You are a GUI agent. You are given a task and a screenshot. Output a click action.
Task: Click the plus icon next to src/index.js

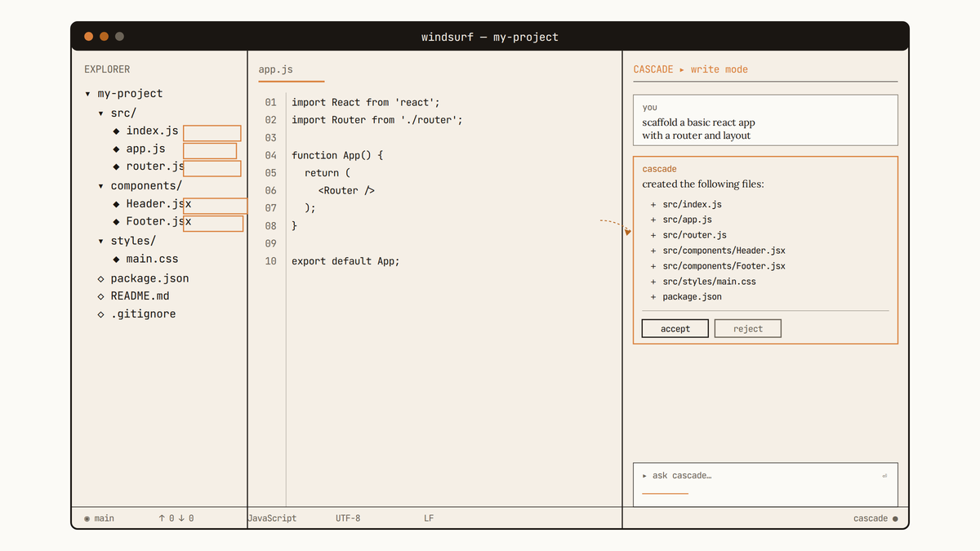(653, 205)
